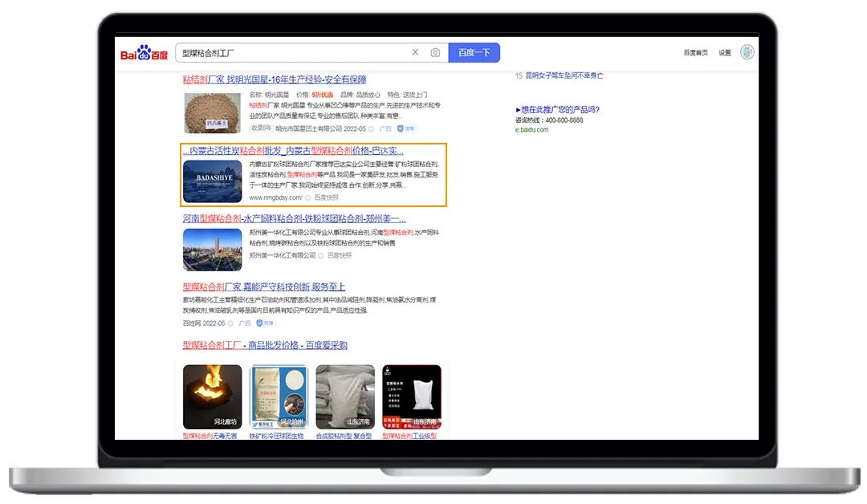Screen dimensions: 867x504
Task: Click the 收录8年 badge
Action: pos(260,128)
